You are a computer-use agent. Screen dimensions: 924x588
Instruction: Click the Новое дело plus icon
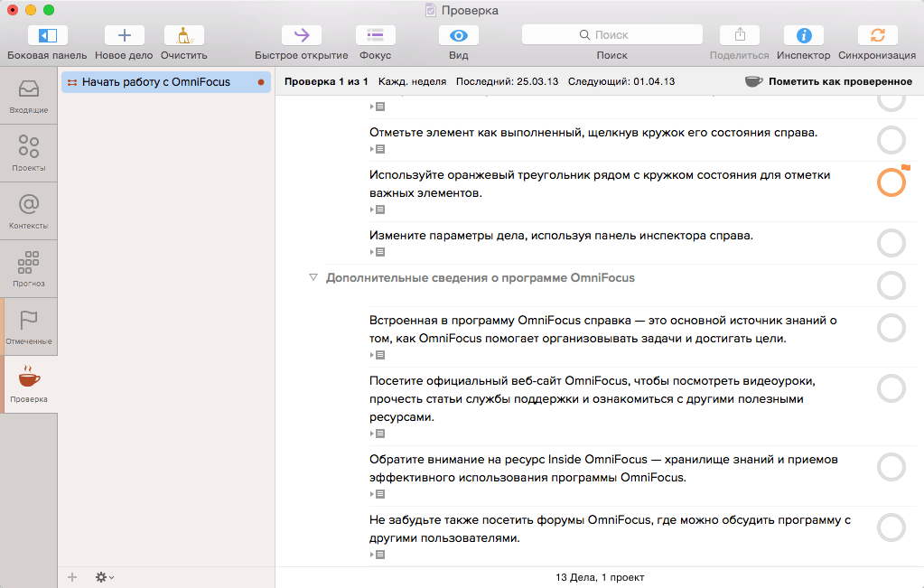[x=125, y=35]
